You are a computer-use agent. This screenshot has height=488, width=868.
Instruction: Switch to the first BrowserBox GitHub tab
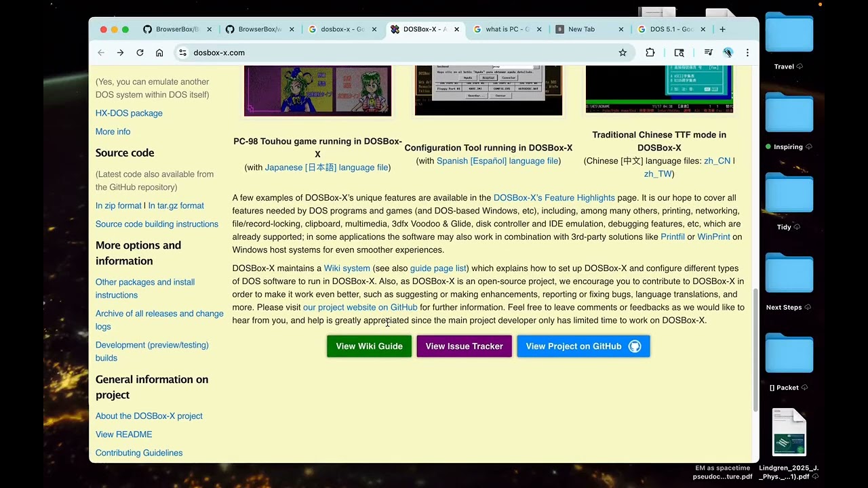click(x=177, y=29)
